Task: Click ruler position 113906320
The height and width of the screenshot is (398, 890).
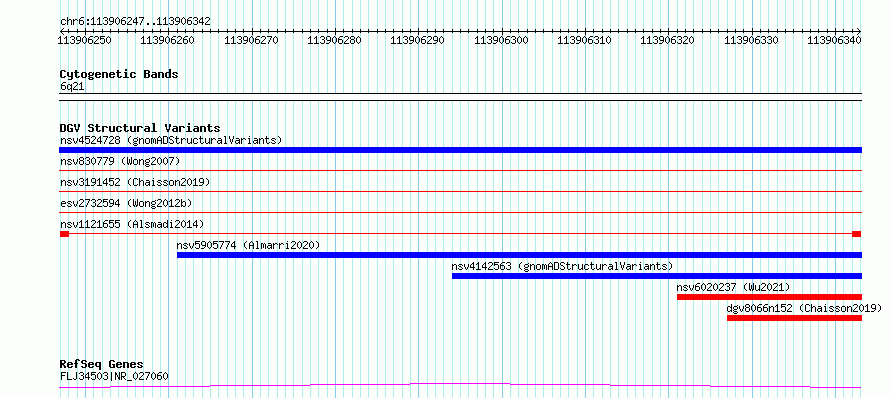Action: [669, 40]
